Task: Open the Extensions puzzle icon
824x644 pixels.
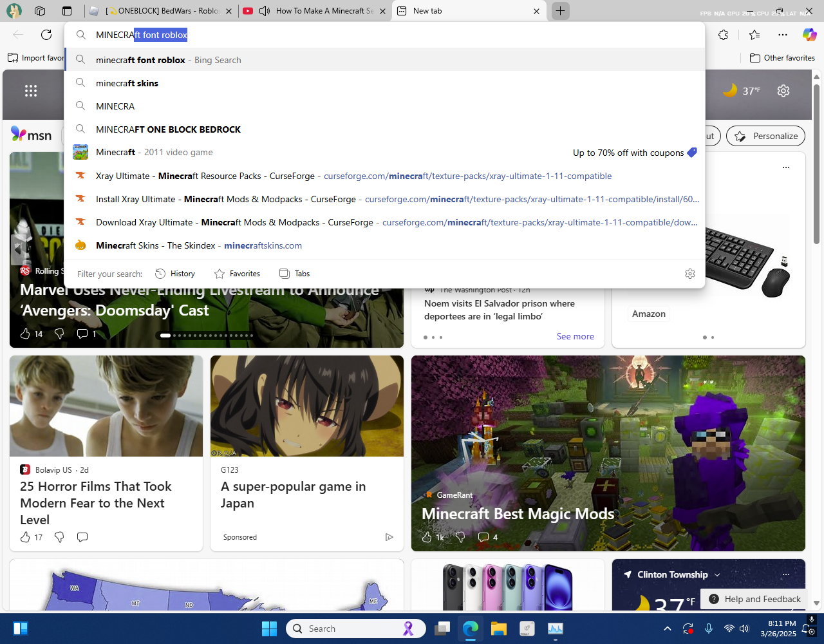Action: coord(724,35)
